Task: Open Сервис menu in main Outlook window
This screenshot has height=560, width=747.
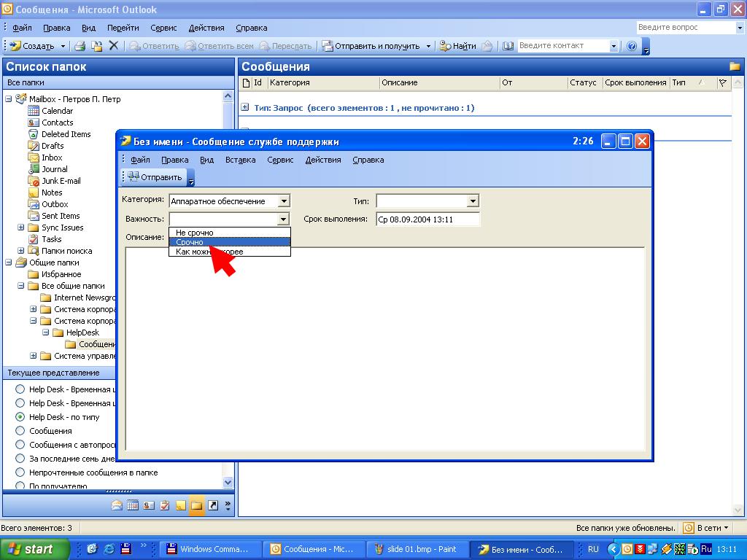Action: [163, 28]
